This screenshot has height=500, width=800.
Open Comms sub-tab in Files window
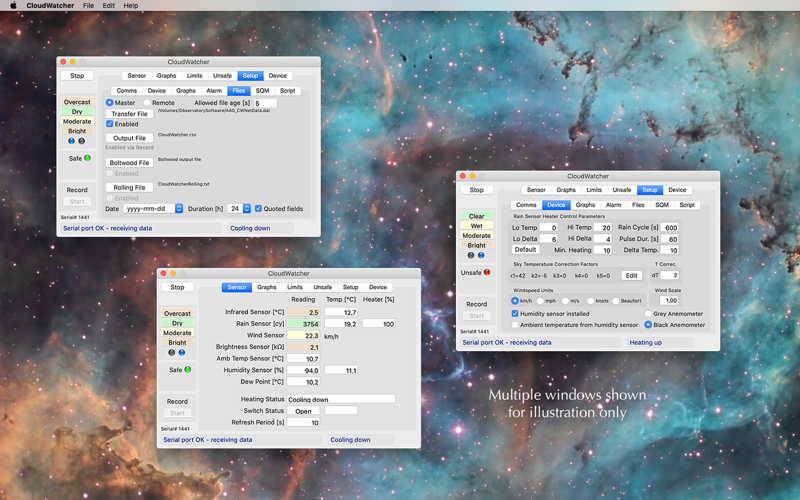pos(127,91)
